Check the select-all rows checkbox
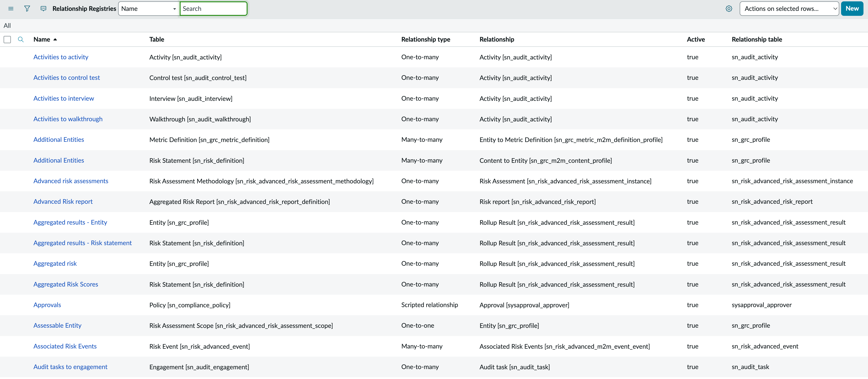This screenshot has height=379, width=868. tap(7, 39)
